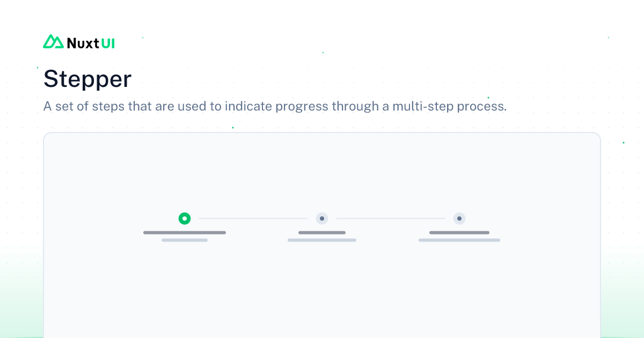
Task: Click the white inner dot of first step
Action: coord(185,218)
